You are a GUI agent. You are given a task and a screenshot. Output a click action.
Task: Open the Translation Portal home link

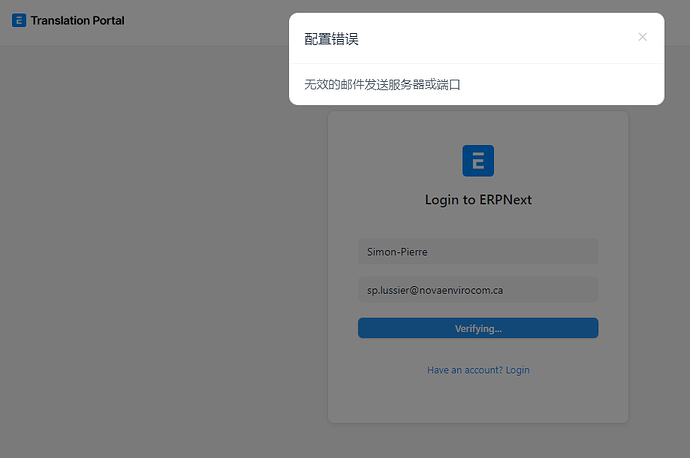(x=77, y=21)
